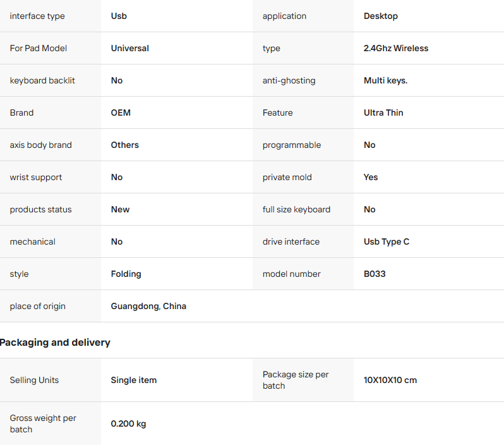Viewport: 504px width, 445px height.
Task: Click the '0.200 kg' gross weight value
Action: pos(128,424)
